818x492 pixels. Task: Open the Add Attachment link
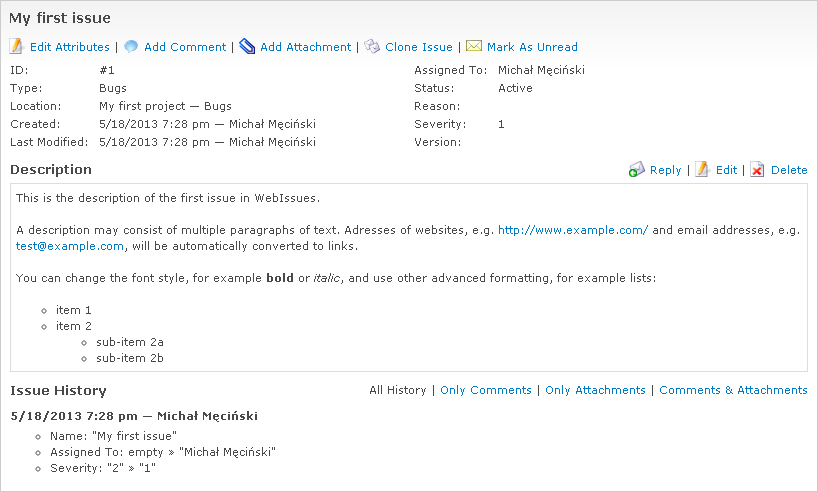tap(305, 47)
